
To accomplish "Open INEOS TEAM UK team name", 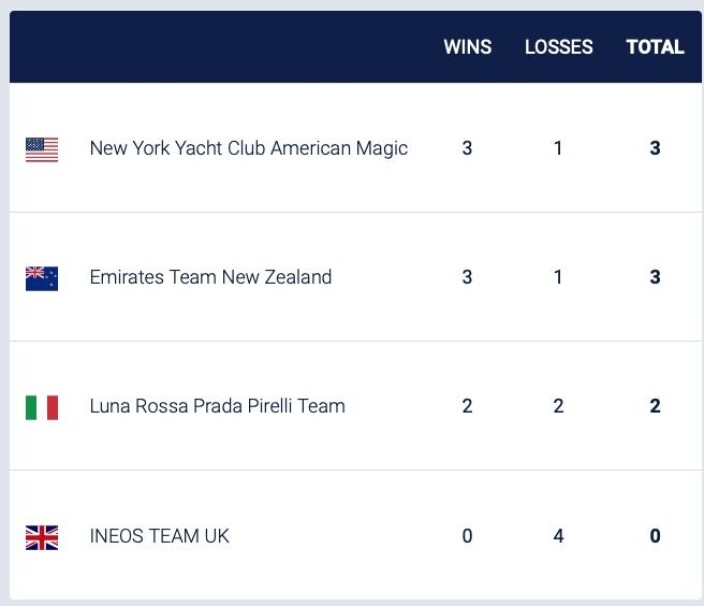I will [x=159, y=536].
